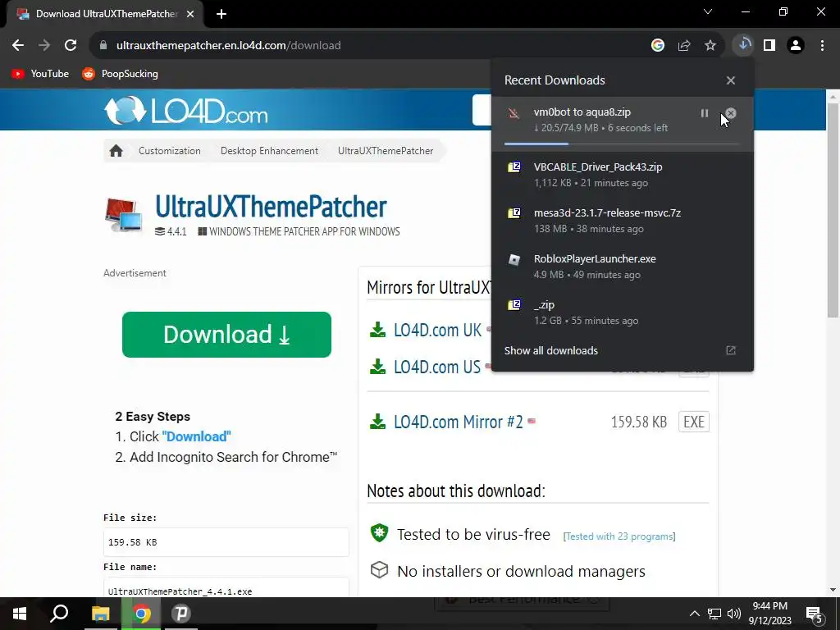Share this page via share icon

point(684,46)
